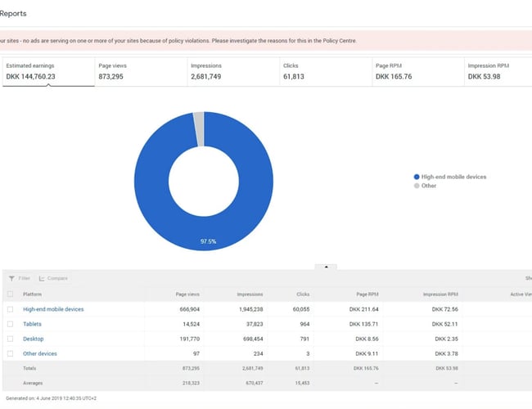This screenshot has width=532, height=409.
Task: Switch to the Impressions metric tab
Action: point(229,70)
